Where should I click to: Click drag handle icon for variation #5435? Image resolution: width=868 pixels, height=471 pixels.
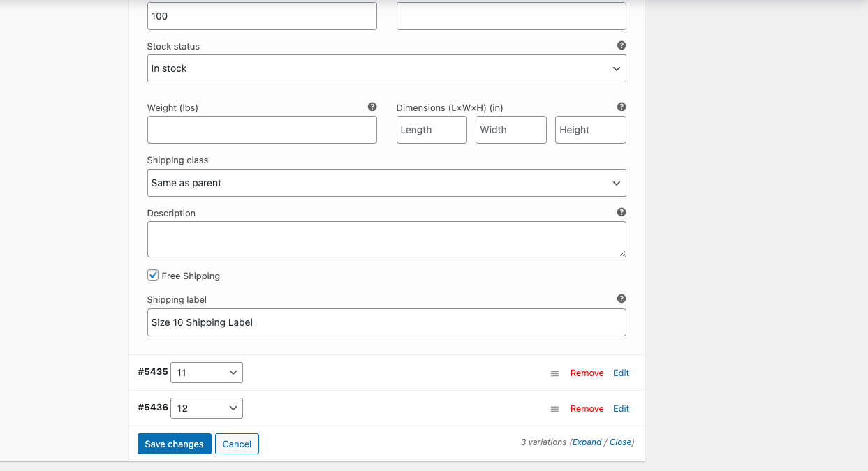554,373
